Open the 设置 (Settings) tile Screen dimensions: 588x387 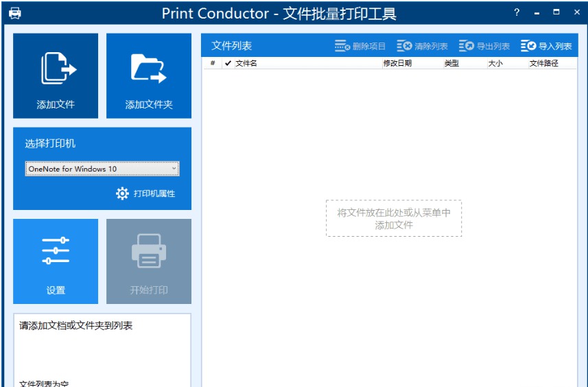56,261
